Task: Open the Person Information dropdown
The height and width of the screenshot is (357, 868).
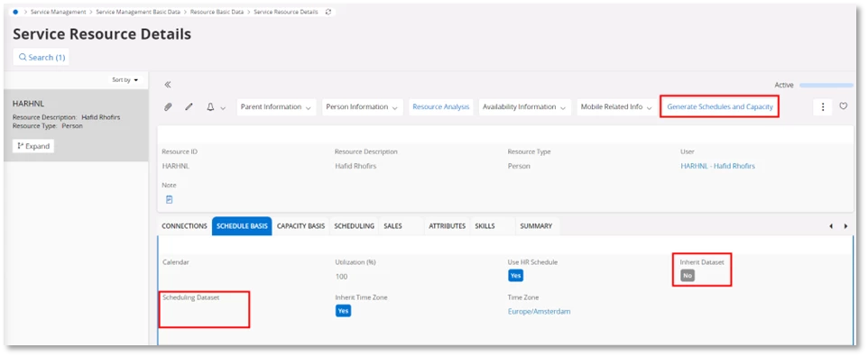Action: pyautogui.click(x=363, y=106)
